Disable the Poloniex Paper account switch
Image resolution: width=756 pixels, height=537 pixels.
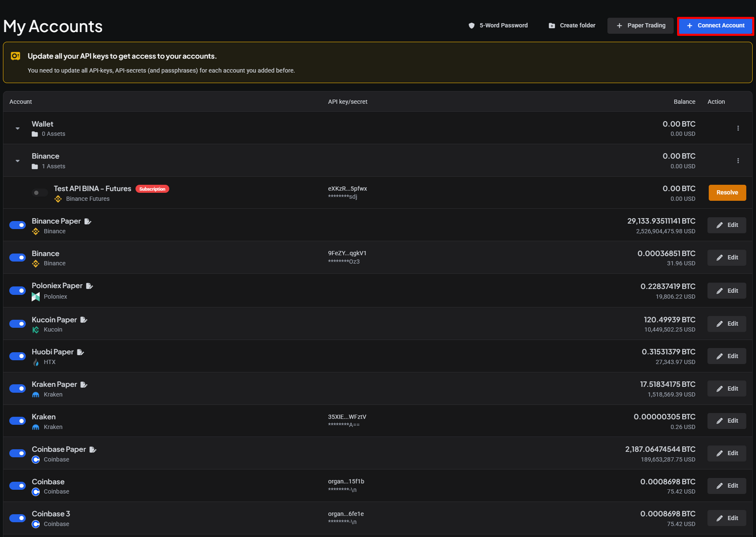pos(17,290)
